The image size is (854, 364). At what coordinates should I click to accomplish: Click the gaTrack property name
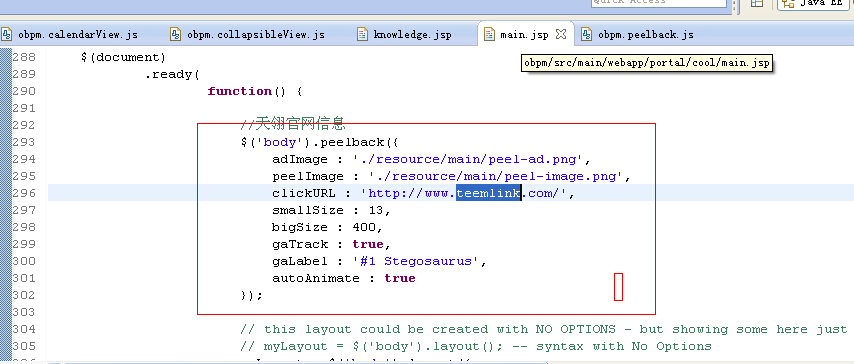pyautogui.click(x=300, y=244)
